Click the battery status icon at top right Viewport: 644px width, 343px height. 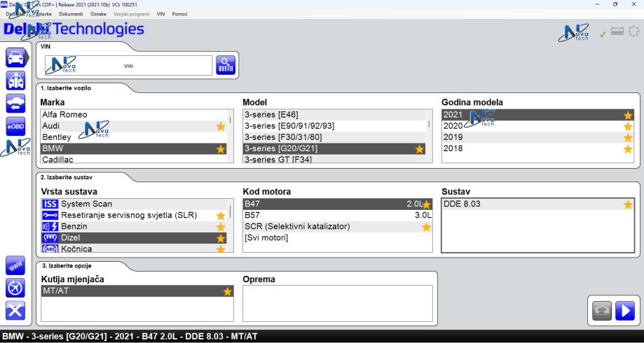[x=617, y=31]
